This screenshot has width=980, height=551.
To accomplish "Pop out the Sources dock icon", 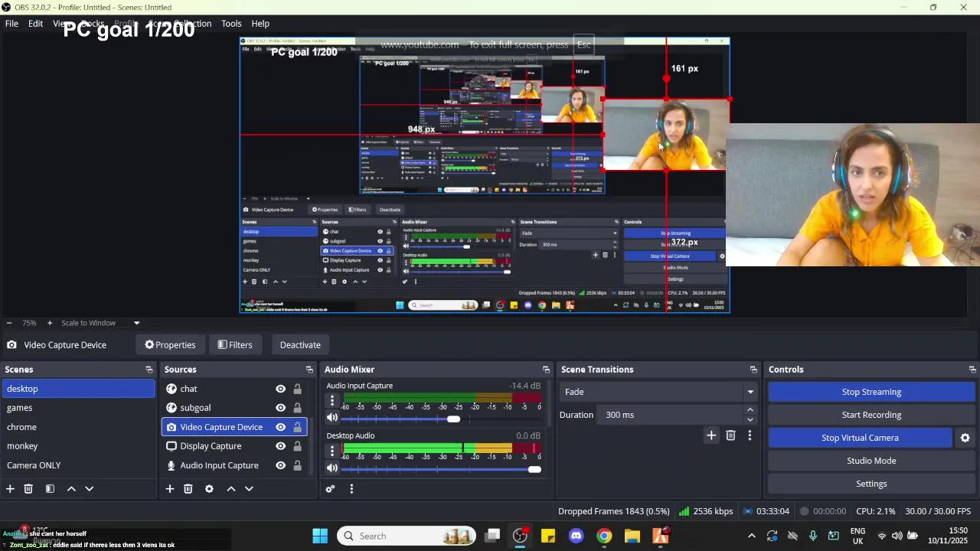I will tap(309, 370).
